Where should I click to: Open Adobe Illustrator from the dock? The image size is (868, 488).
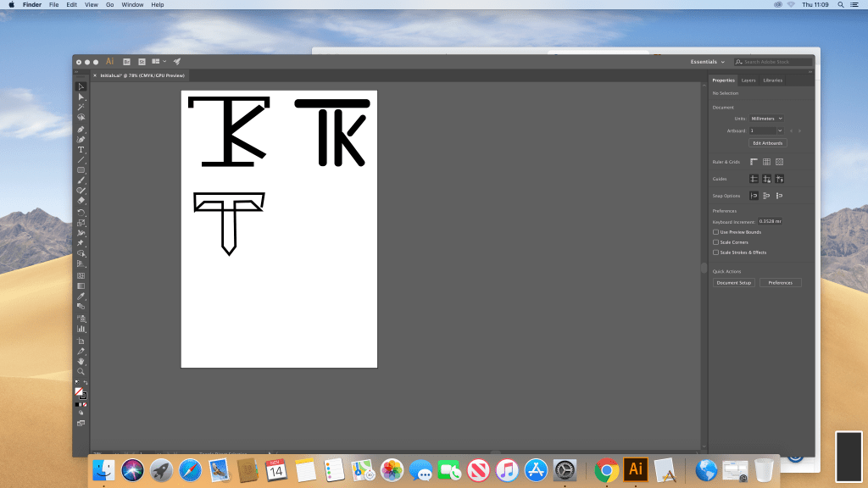(636, 469)
